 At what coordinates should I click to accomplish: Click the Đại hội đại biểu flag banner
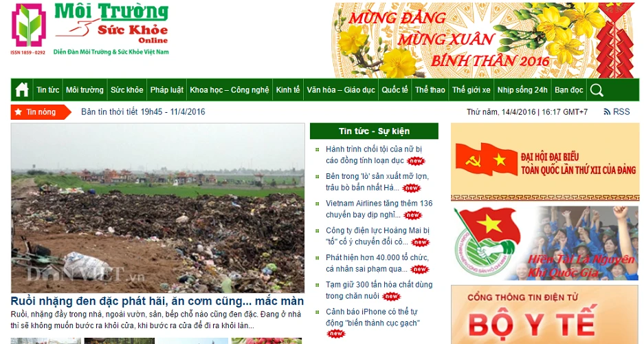tap(545, 162)
